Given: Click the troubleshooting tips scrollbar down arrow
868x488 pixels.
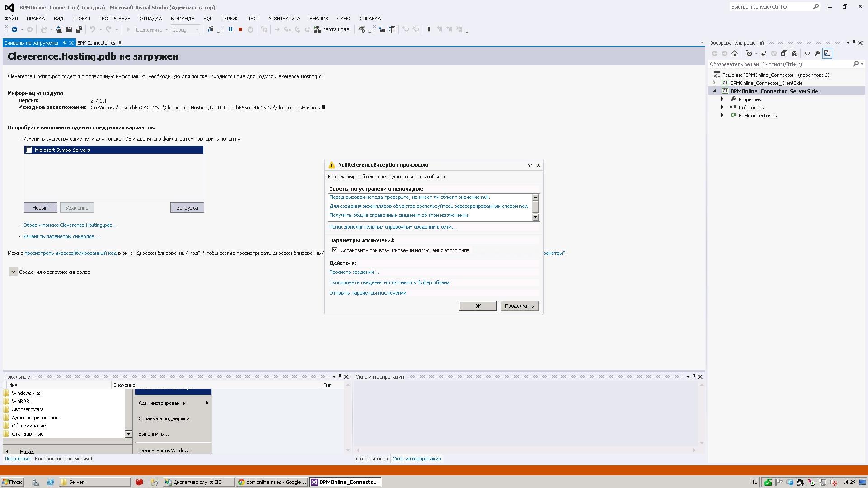Looking at the screenshot, I should (536, 217).
